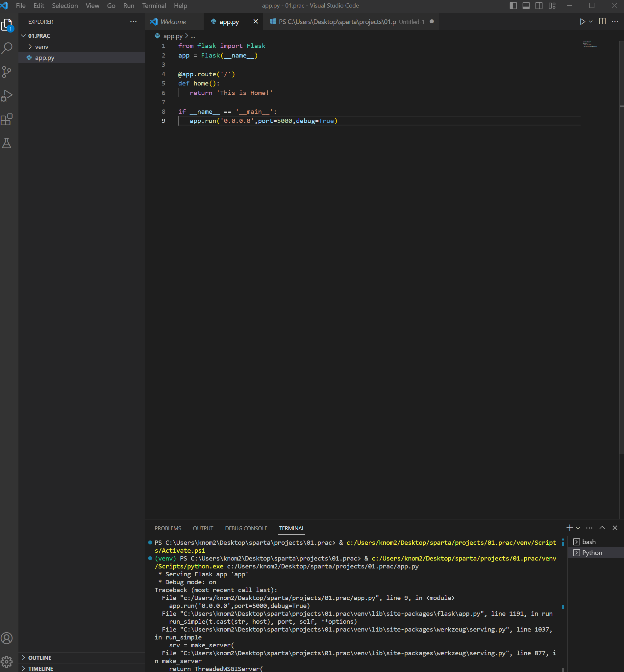Open the new terminal launch profile dropdown
The image size is (624, 672).
pos(578,528)
